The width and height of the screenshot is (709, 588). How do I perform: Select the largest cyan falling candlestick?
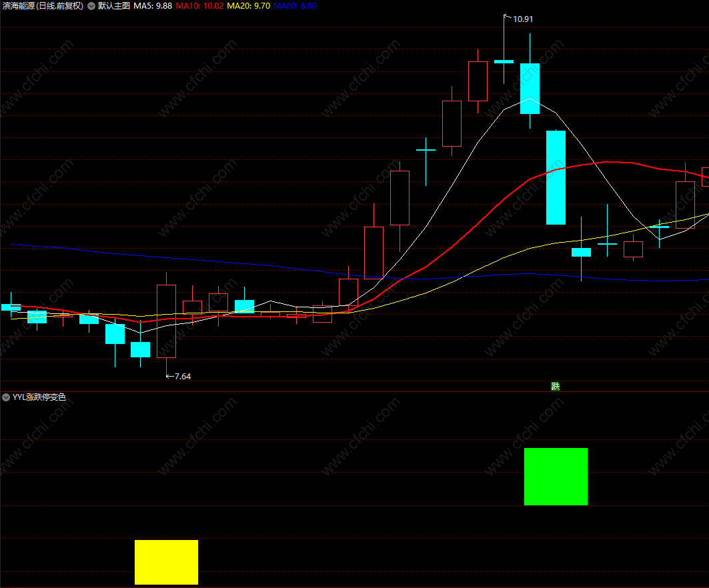(556, 177)
